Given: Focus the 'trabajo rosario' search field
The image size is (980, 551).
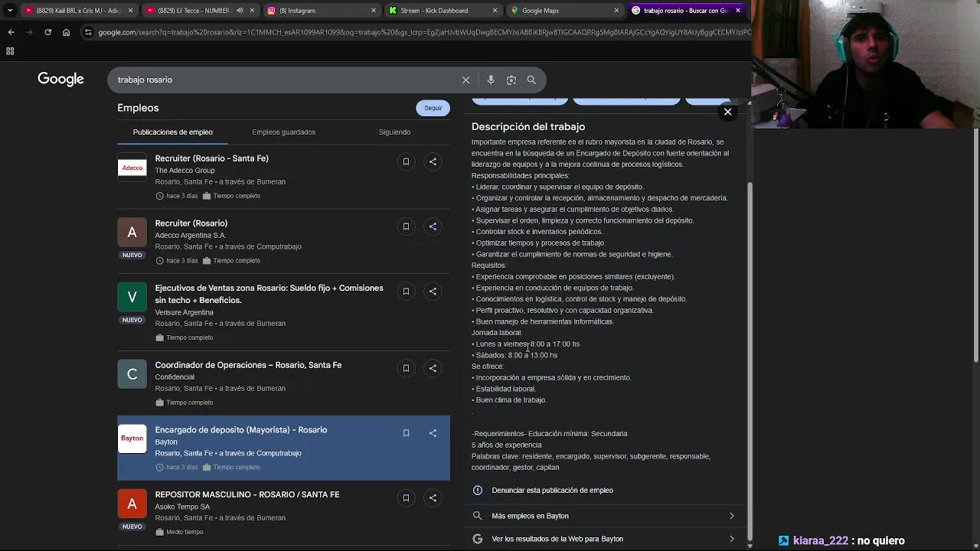Looking at the screenshot, I should click(283, 80).
